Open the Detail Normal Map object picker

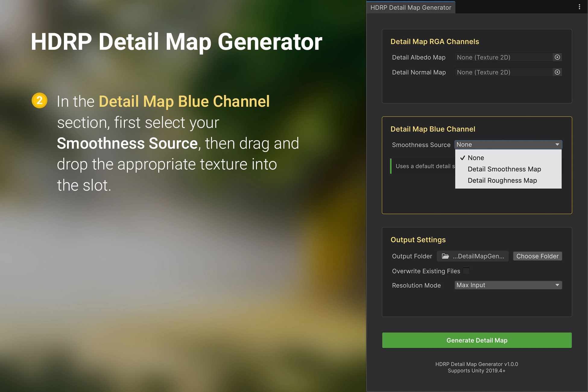pyautogui.click(x=557, y=72)
